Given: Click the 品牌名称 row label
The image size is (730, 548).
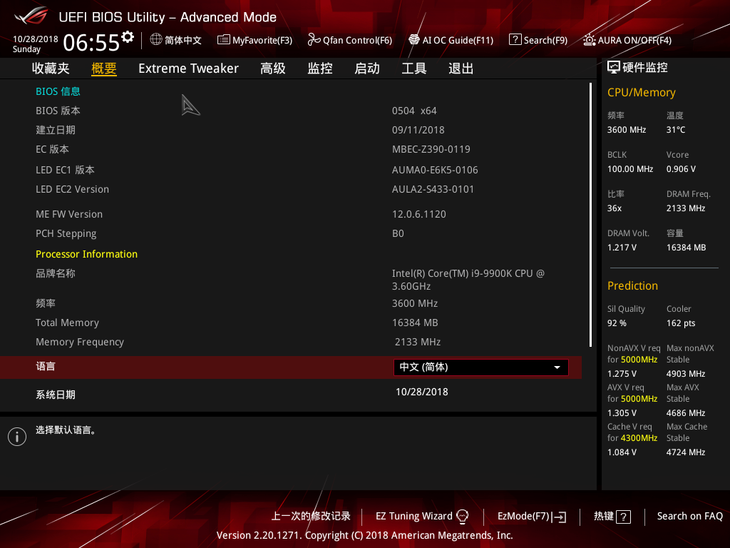Looking at the screenshot, I should [55, 273].
